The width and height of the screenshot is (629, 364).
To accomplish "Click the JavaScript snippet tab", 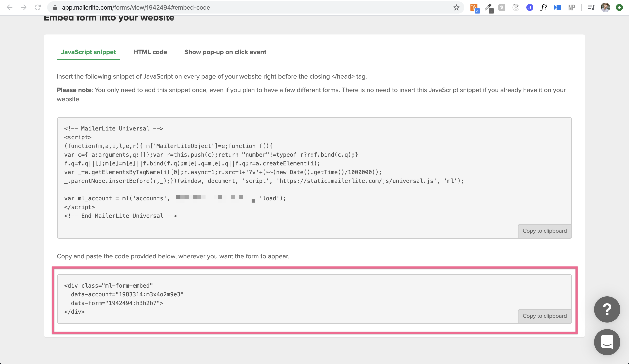I will 88,52.
